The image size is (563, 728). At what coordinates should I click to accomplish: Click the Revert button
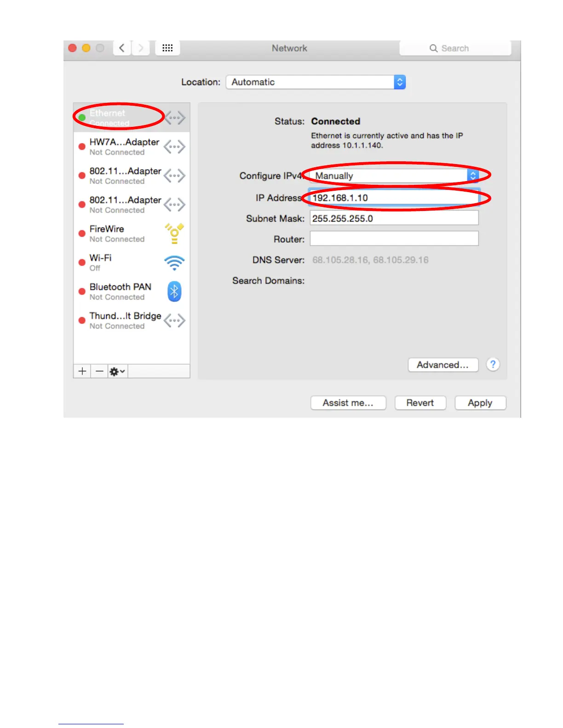tap(420, 403)
